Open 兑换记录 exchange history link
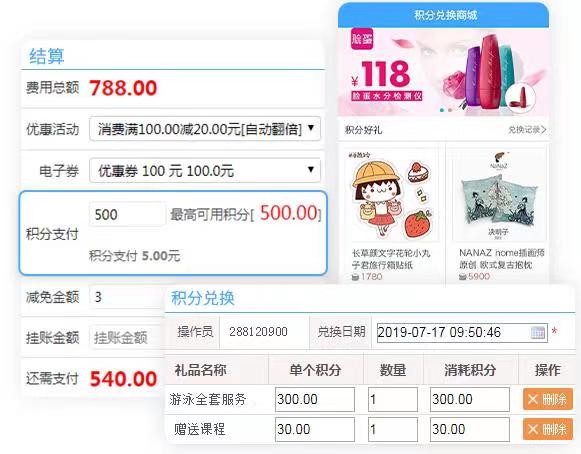This screenshot has width=581, height=454. click(527, 130)
